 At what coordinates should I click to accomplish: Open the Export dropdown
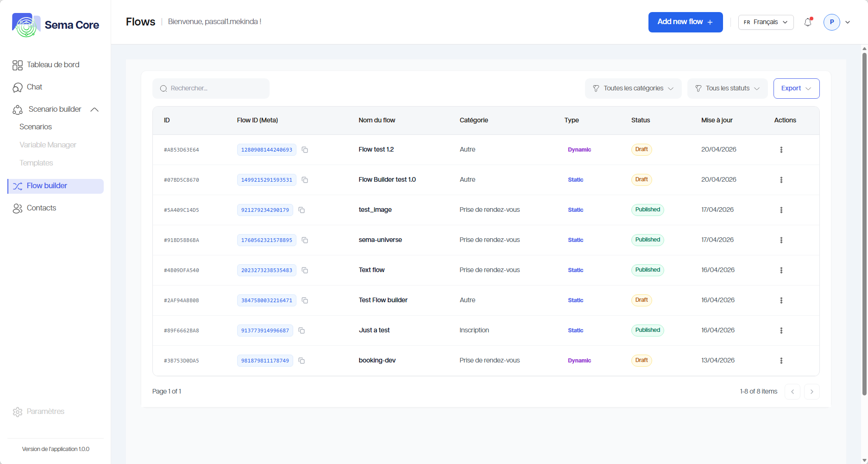pyautogui.click(x=796, y=89)
